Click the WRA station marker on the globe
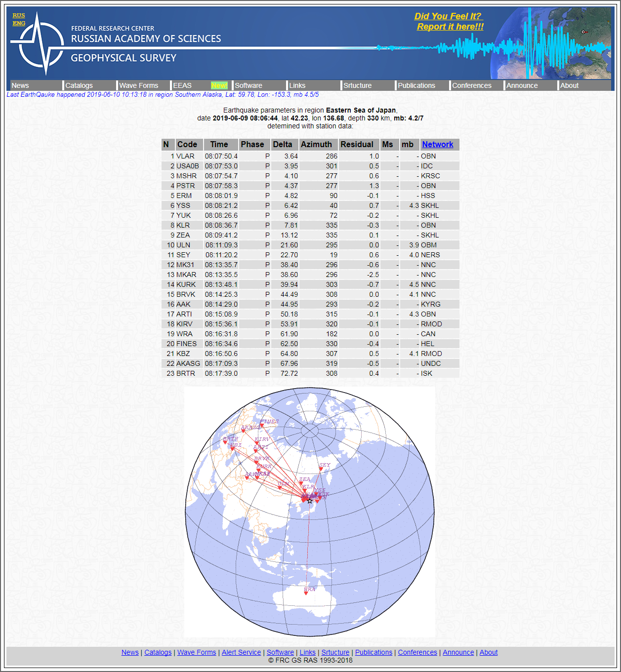 [306, 593]
